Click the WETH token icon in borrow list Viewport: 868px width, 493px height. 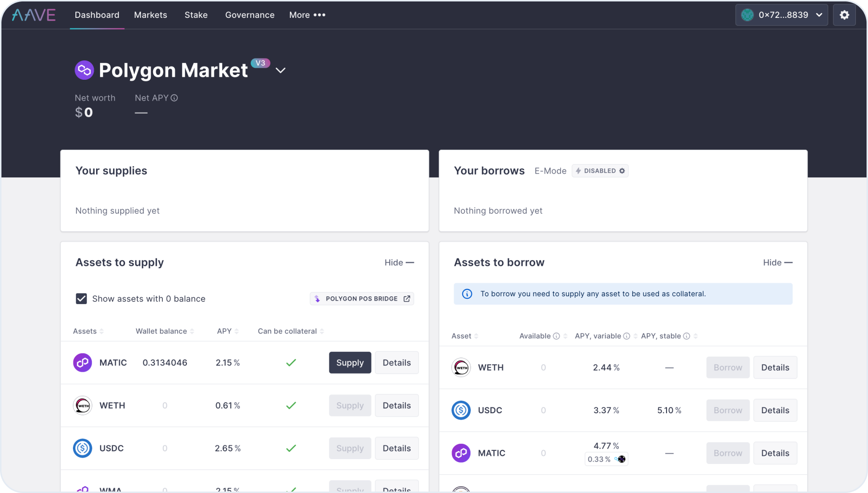click(x=461, y=367)
